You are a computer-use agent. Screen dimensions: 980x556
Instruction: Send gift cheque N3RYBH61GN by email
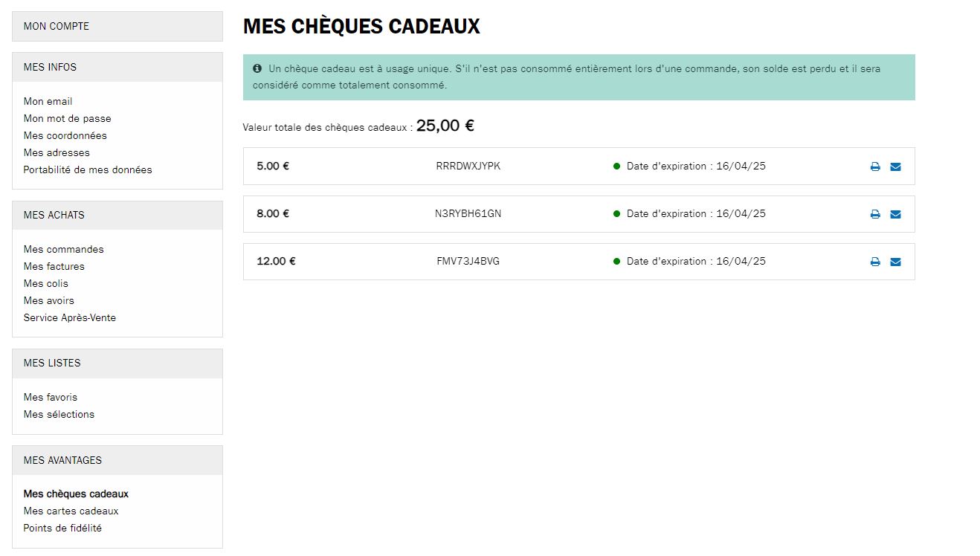(895, 214)
